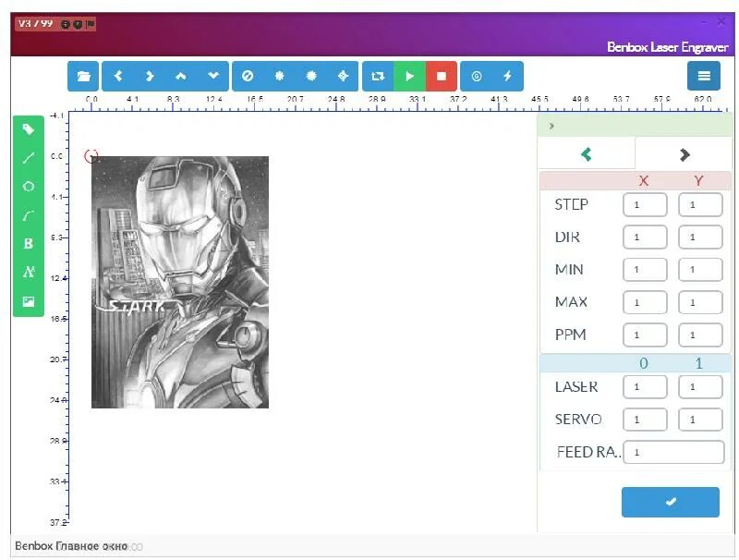Start engraving with the green play button
This screenshot has width=739, height=560.
[x=409, y=76]
